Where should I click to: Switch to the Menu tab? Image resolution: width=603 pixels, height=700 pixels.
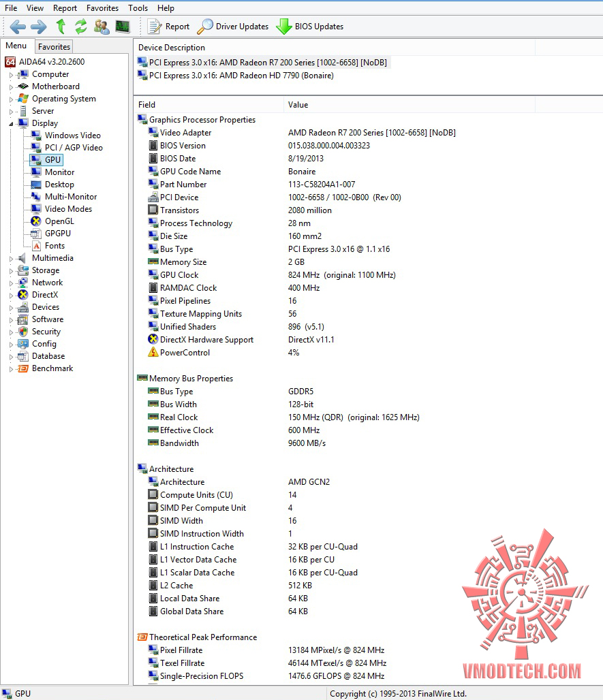click(x=16, y=46)
